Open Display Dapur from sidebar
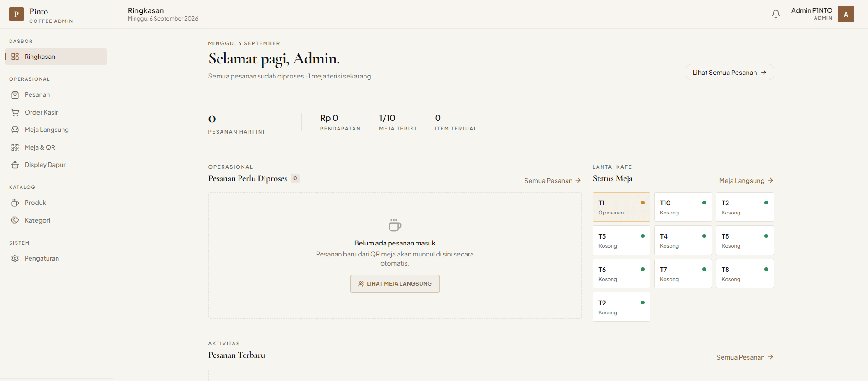Screen dimensions: 868x381 point(56,165)
